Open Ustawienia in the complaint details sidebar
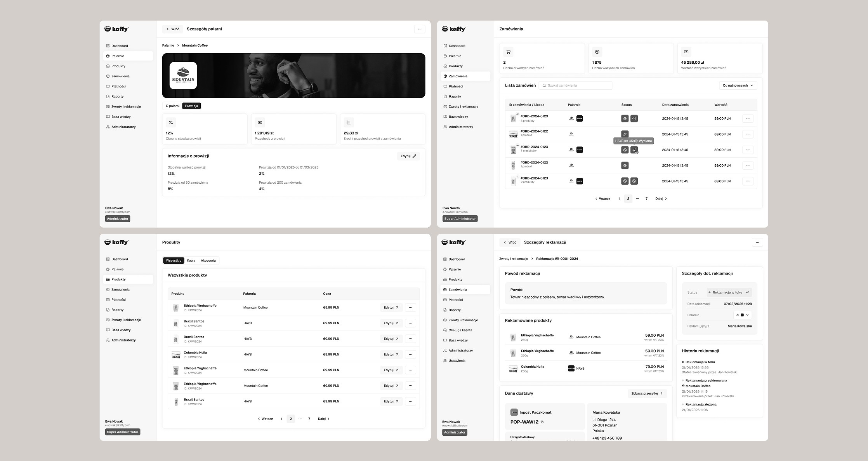This screenshot has width=868, height=461. (457, 360)
